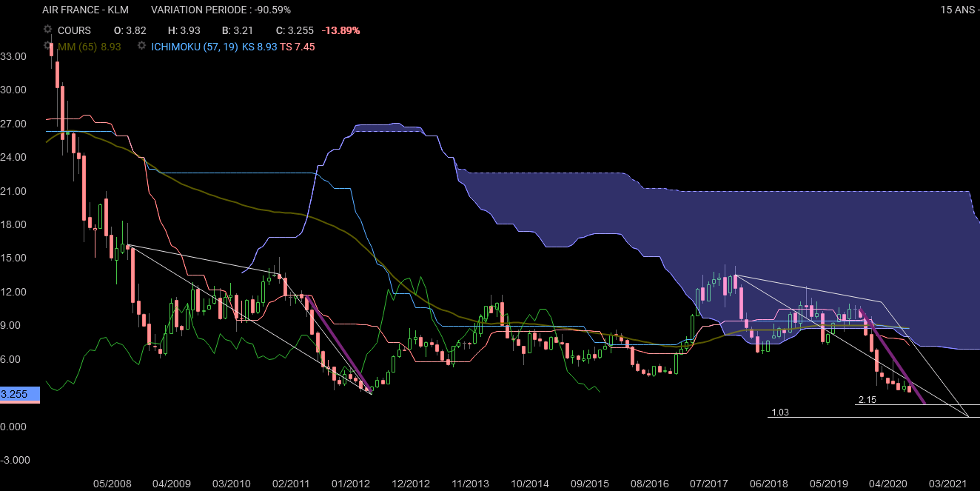Click the 04/2020 date axis label
Image resolution: width=980 pixels, height=491 pixels.
pos(888,484)
